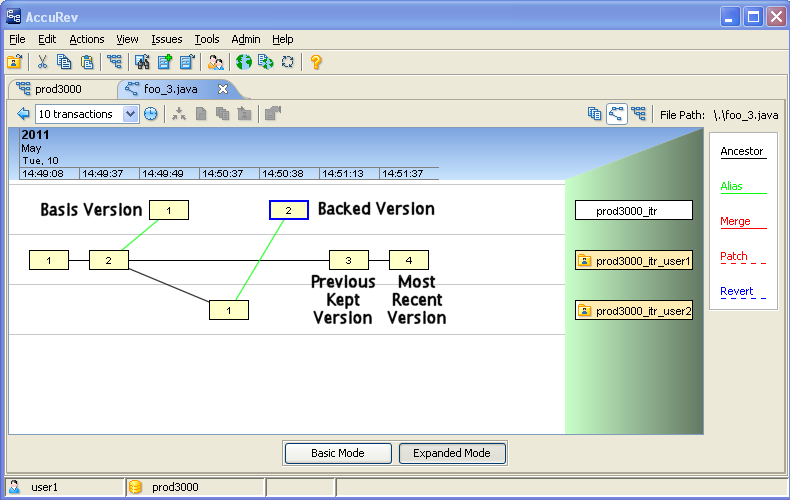Click the clock icon beside transactions dropdown
The width and height of the screenshot is (790, 500).
[x=151, y=114]
